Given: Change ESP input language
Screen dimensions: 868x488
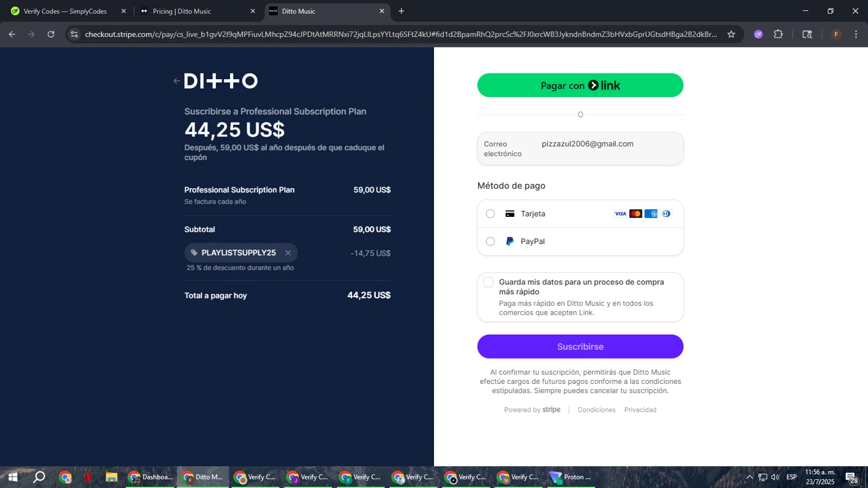Looking at the screenshot, I should pyautogui.click(x=792, y=477).
